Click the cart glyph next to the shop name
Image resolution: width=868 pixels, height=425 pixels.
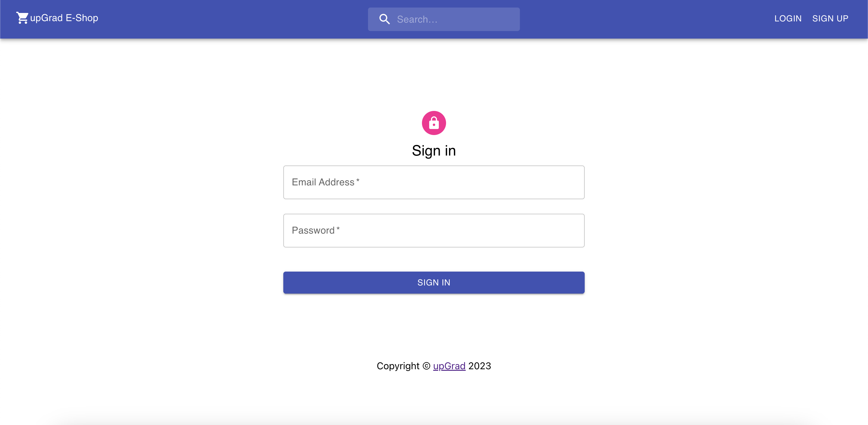point(22,17)
